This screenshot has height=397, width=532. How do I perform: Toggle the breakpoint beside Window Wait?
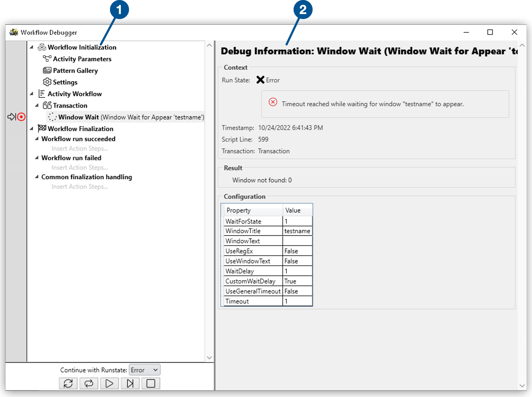21,117
